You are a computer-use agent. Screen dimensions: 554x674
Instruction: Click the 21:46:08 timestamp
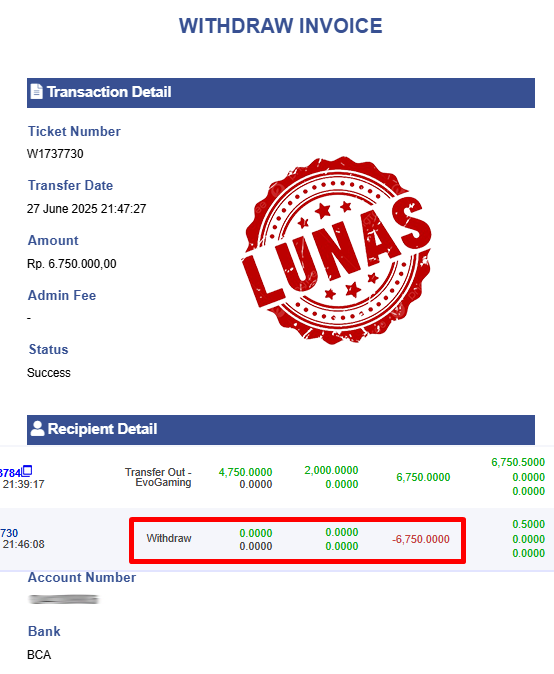(x=24, y=544)
